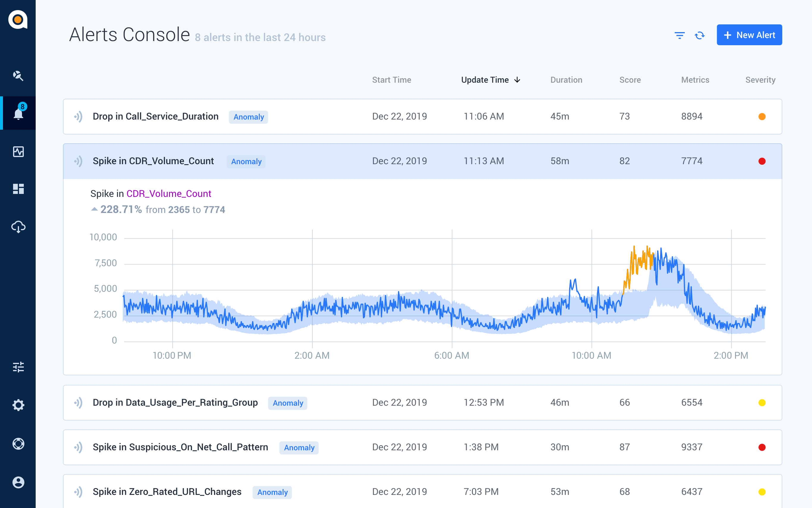The image size is (812, 508).
Task: Open the dashboards grid icon in sidebar
Action: [18, 189]
